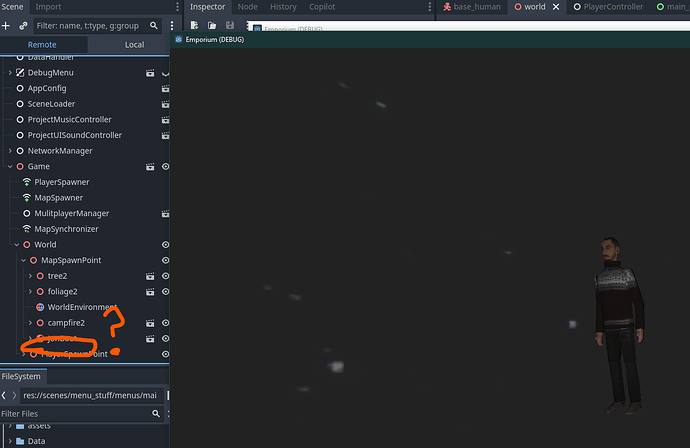Hide the foliage2 node with eye icon
Viewport: 690px width, 448px height.
point(165,292)
